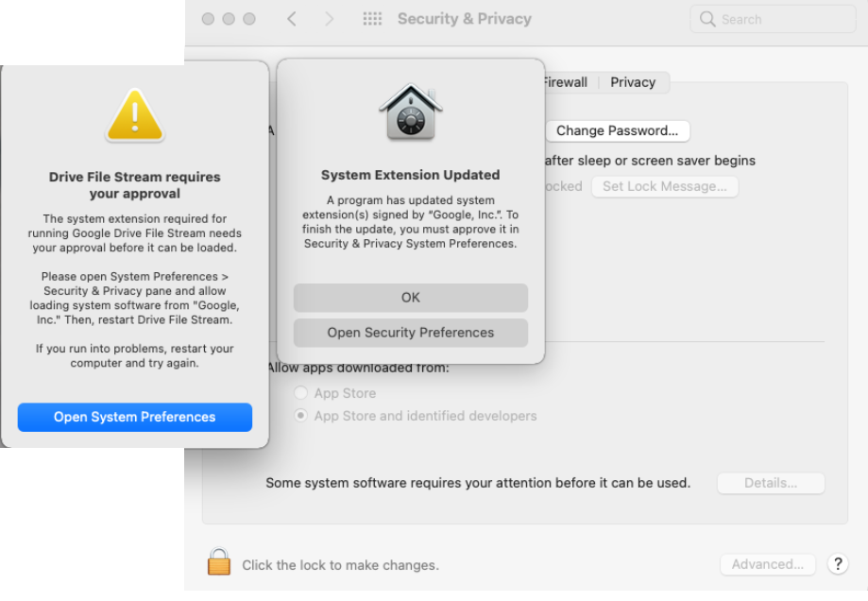Focus the Search field in the toolbar
The width and height of the screenshot is (868, 601).
tap(773, 20)
